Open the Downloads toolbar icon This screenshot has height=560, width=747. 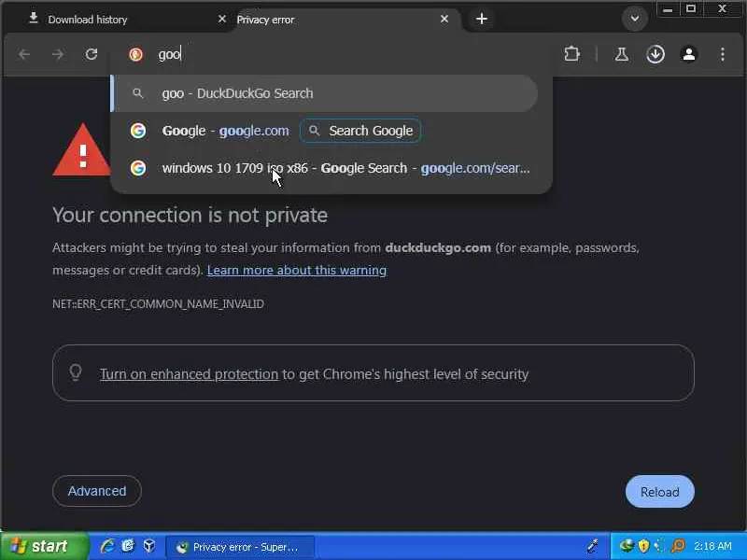(655, 54)
